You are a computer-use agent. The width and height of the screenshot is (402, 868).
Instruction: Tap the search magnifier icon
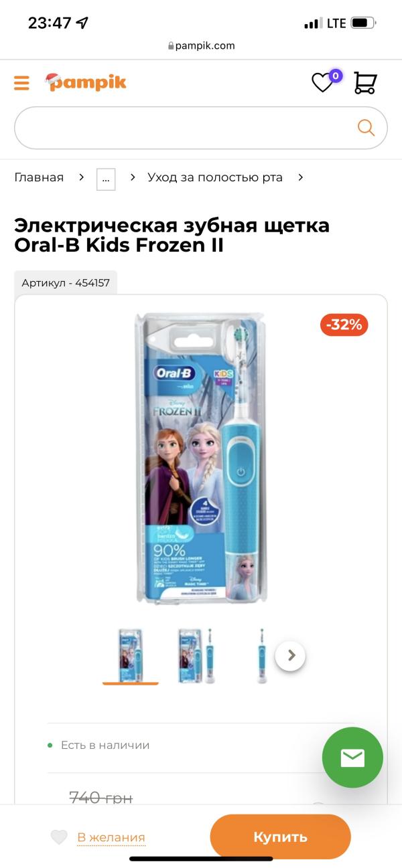(366, 127)
